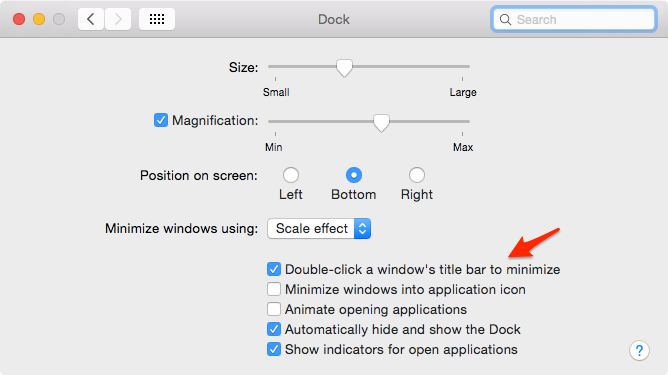Open the help question mark button
This screenshot has height=375, width=668.
(639, 351)
